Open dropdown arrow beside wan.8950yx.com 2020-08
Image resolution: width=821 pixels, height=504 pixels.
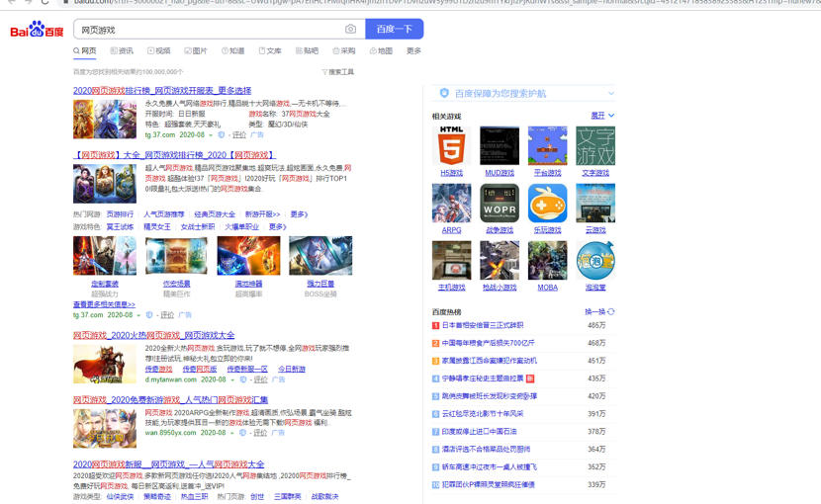click(x=232, y=434)
